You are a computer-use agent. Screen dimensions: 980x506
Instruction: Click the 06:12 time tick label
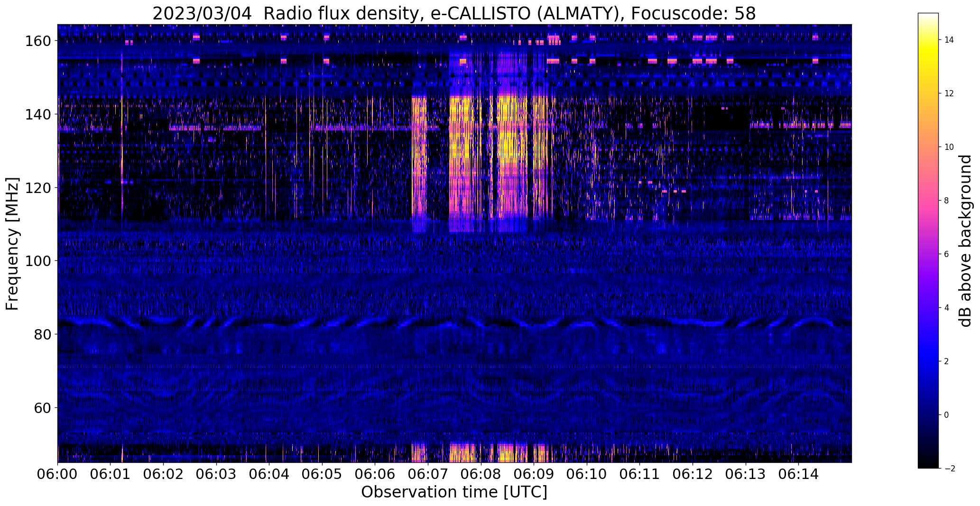pos(693,475)
